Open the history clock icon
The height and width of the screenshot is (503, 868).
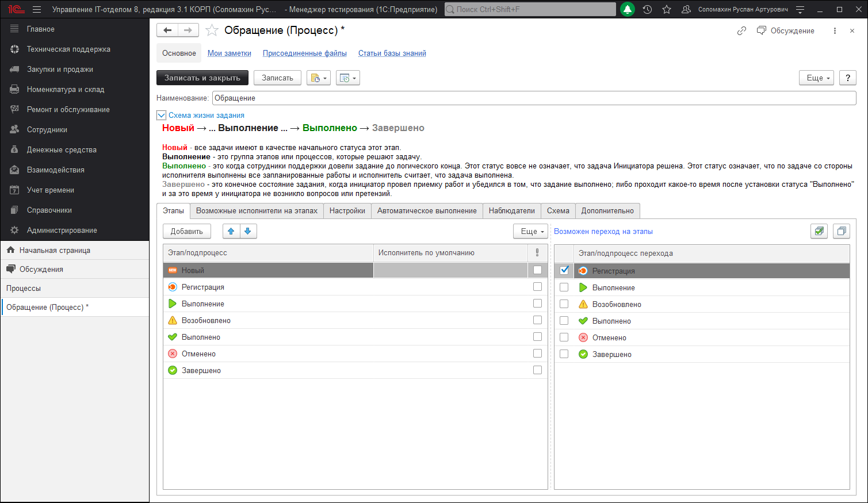647,9
